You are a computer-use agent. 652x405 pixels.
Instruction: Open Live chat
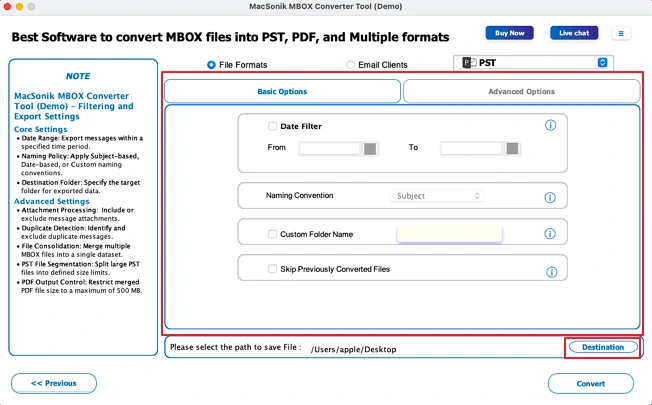574,33
